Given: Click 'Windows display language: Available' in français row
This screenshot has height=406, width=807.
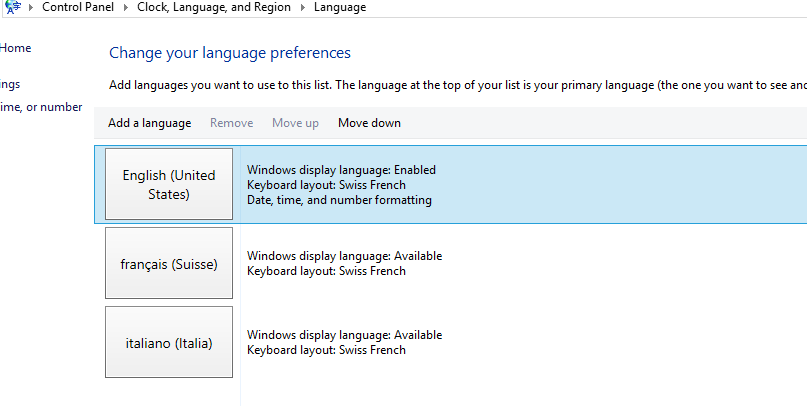Looking at the screenshot, I should click(344, 256).
